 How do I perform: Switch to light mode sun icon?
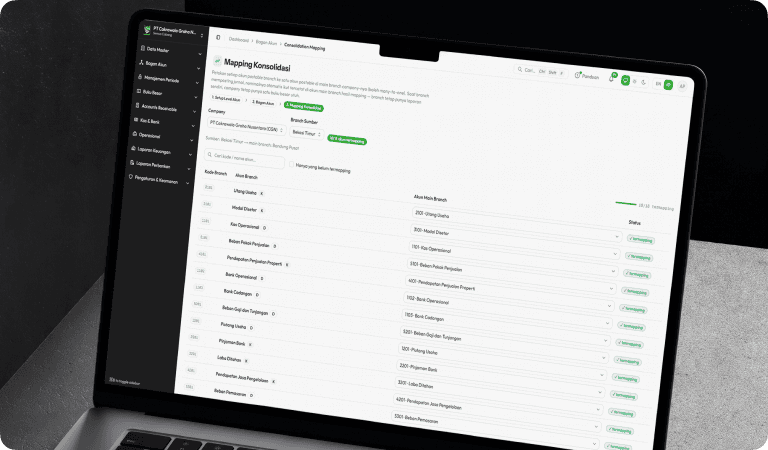[635, 81]
